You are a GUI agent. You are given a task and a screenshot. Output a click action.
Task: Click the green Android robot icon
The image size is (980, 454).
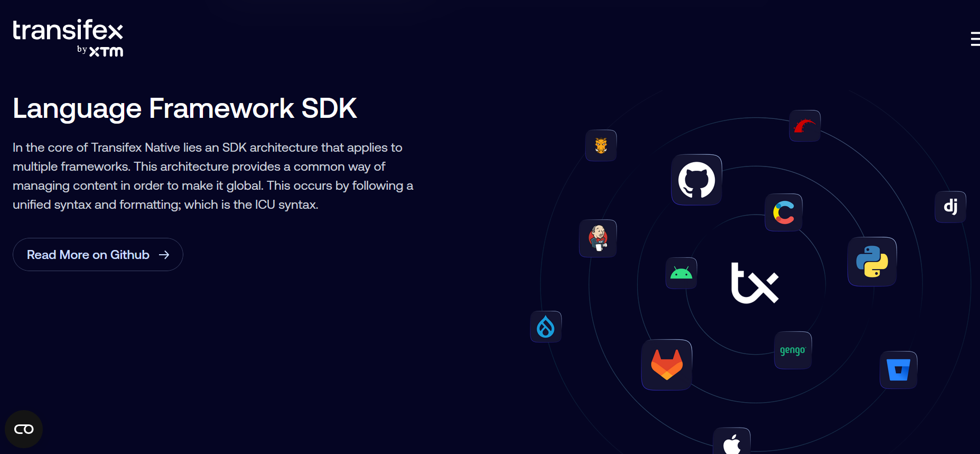point(681,273)
